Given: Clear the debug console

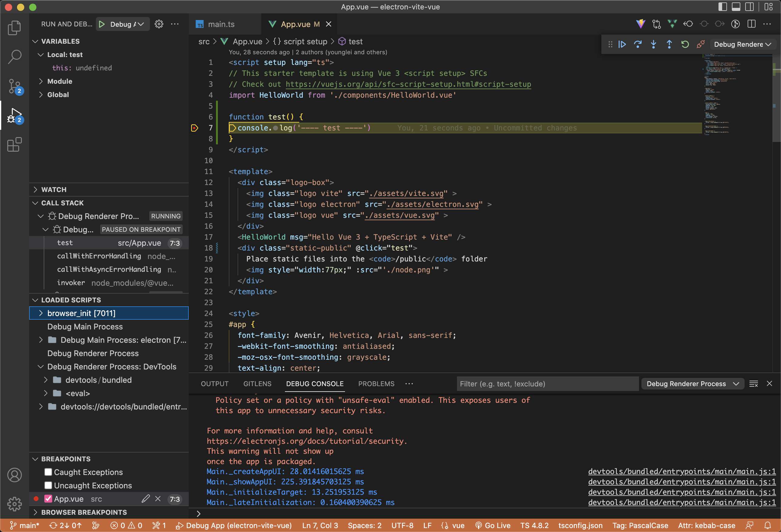Looking at the screenshot, I should point(753,384).
